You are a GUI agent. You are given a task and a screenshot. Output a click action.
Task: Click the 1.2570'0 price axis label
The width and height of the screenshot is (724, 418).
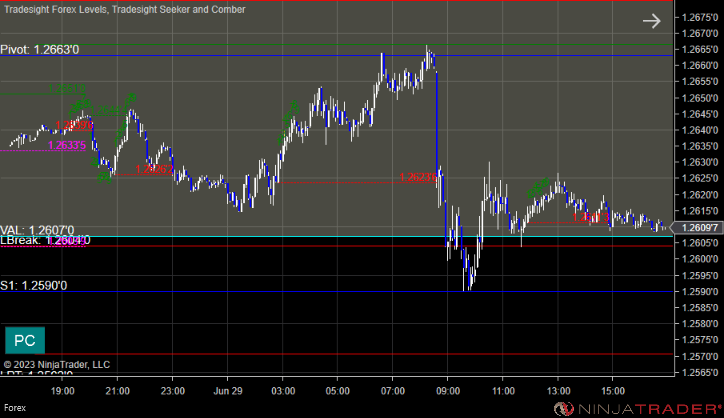point(700,356)
